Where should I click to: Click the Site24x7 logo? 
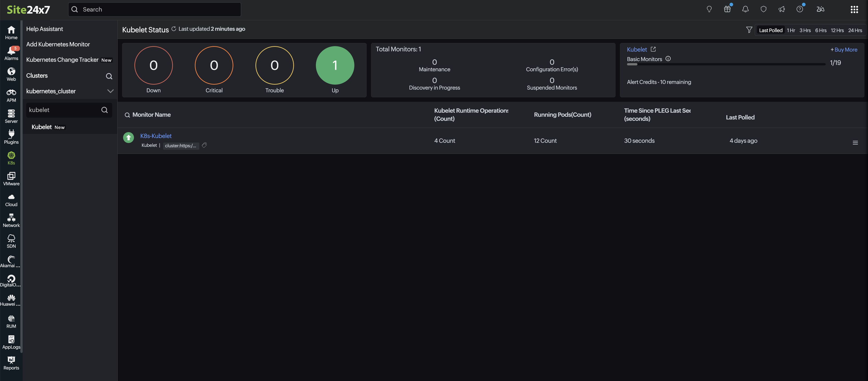click(28, 10)
